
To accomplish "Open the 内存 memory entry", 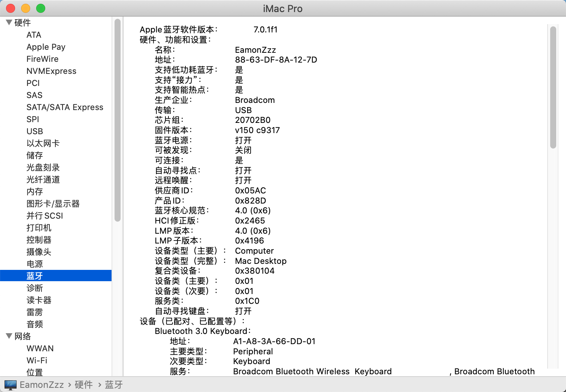I will click(35, 191).
